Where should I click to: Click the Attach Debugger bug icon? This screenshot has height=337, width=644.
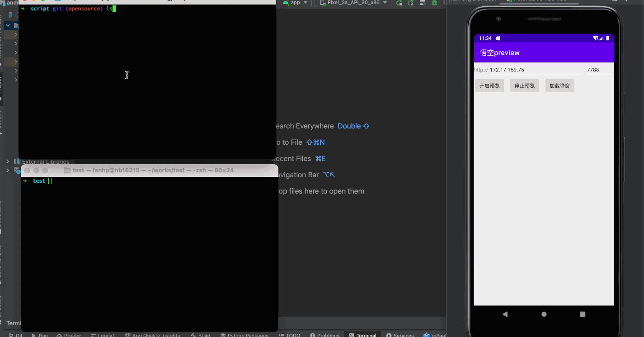(x=434, y=3)
